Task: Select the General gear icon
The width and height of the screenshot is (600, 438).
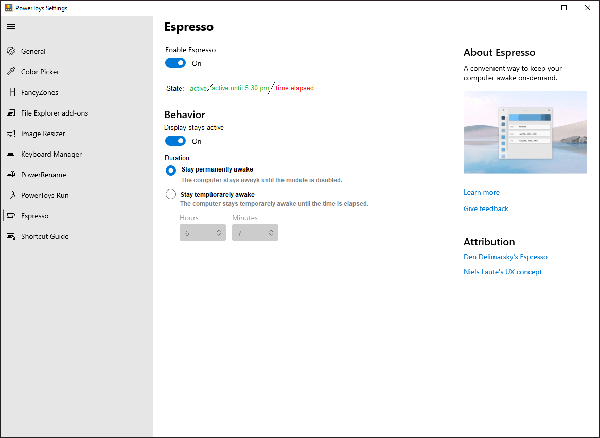Action: point(11,51)
